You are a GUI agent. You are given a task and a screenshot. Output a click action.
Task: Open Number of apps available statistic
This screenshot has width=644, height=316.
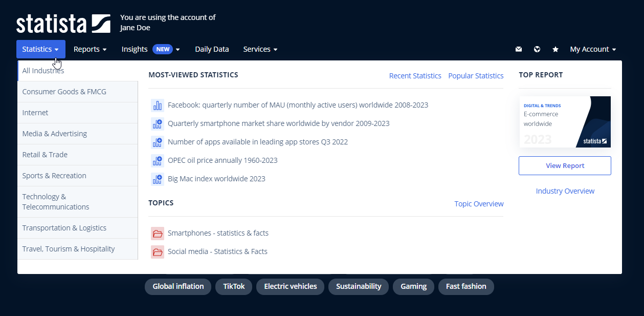tap(258, 142)
